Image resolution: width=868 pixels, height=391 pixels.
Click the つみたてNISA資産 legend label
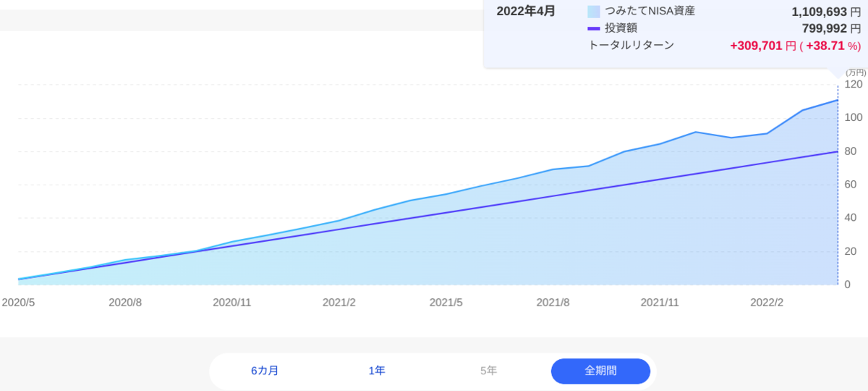650,11
